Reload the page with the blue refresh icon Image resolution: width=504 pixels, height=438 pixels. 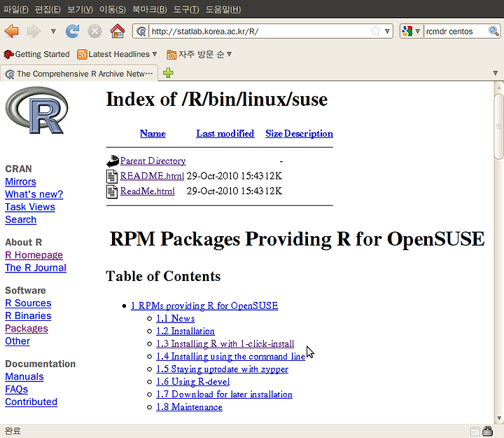(x=72, y=32)
